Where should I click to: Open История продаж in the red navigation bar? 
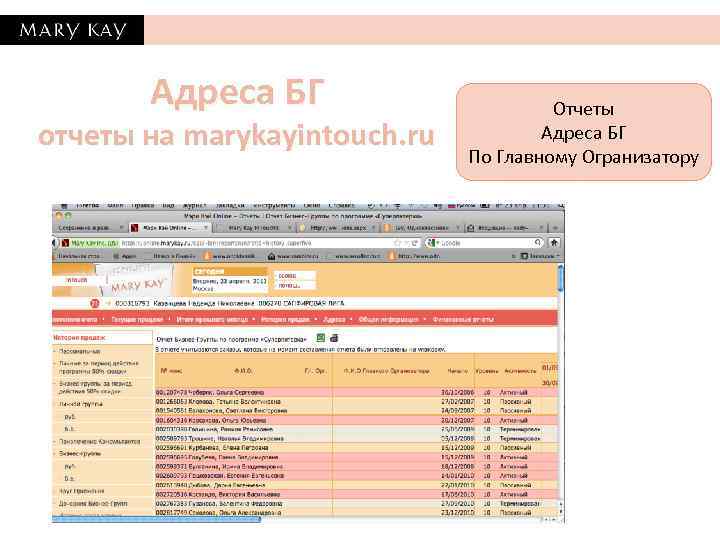pos(284,319)
